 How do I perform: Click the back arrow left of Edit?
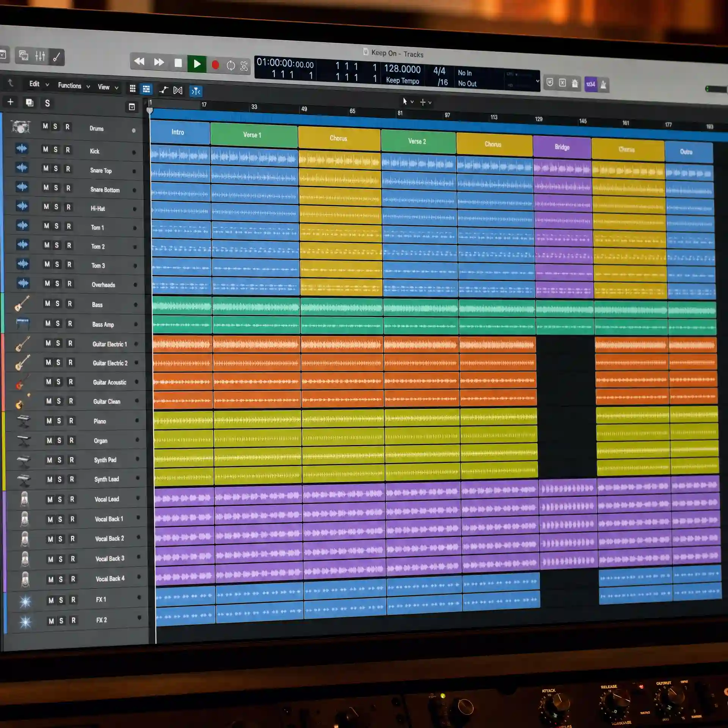coord(11,83)
